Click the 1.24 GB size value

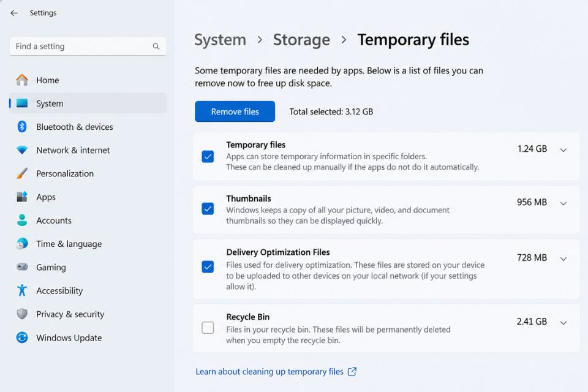coord(532,149)
